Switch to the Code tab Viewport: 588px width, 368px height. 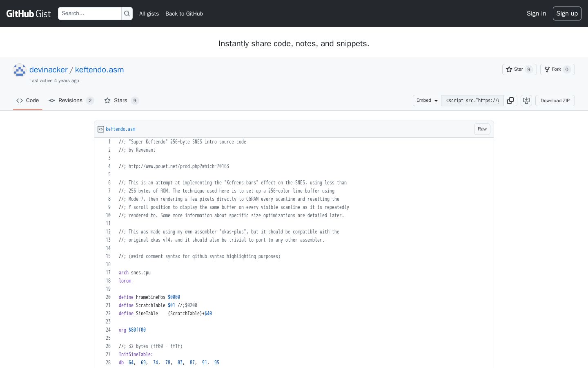tap(28, 101)
